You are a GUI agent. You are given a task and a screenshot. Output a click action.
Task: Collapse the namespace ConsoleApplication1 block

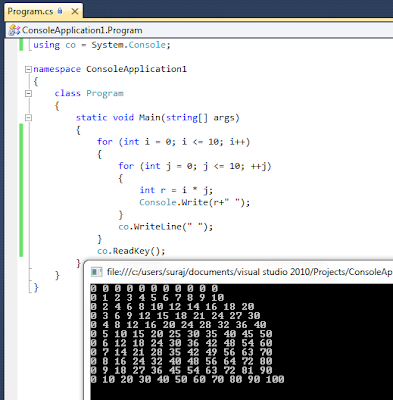tap(28, 69)
